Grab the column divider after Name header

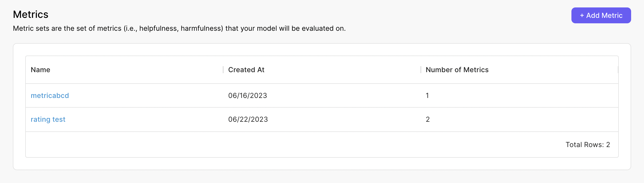(x=223, y=70)
